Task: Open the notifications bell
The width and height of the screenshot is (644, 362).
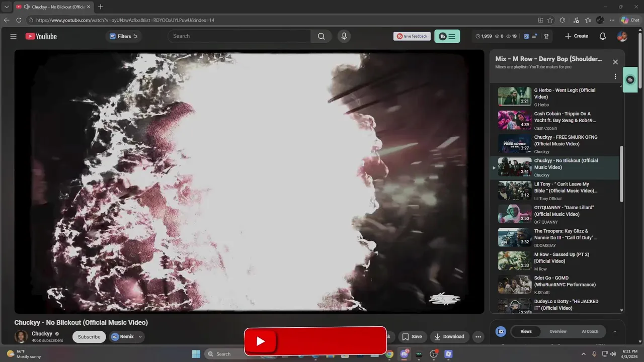Action: point(603,36)
